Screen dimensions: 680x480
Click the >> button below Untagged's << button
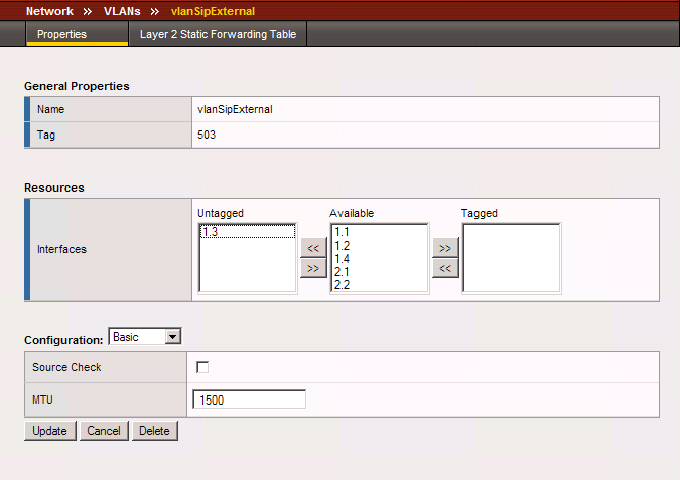pyautogui.click(x=313, y=268)
